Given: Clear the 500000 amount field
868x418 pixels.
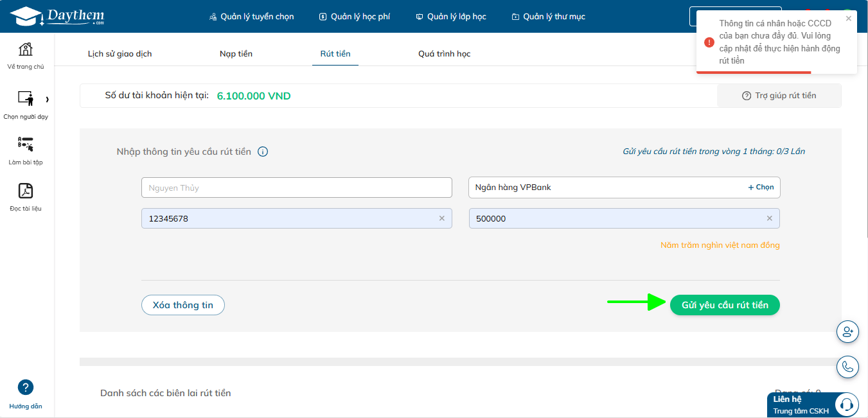Looking at the screenshot, I should click(x=770, y=218).
